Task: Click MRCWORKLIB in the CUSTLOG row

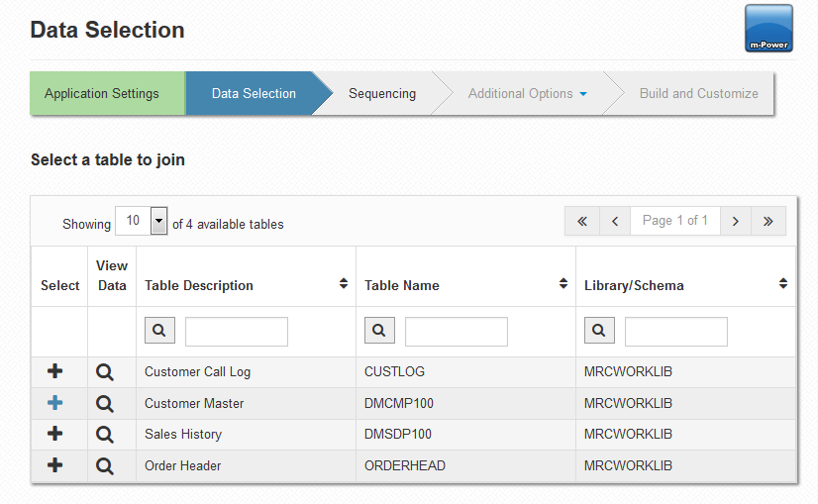Action: 628,371
